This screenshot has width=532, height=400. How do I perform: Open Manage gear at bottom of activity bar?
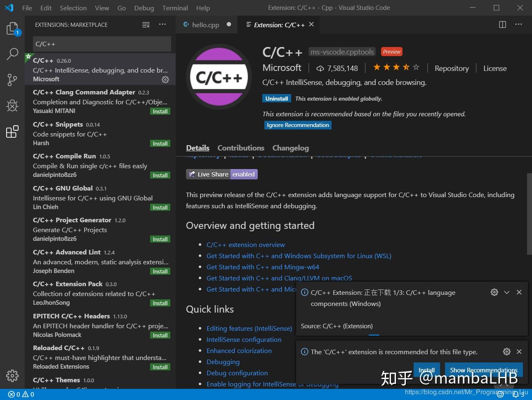12,376
